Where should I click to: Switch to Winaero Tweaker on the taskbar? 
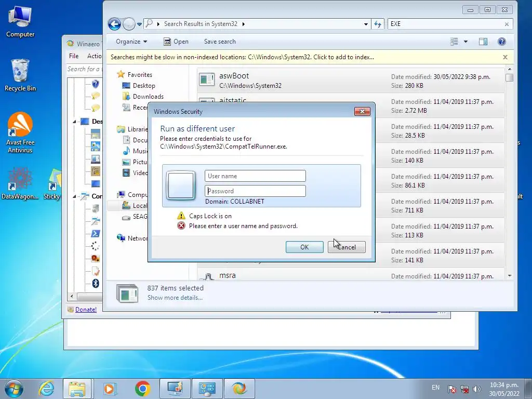[239, 389]
